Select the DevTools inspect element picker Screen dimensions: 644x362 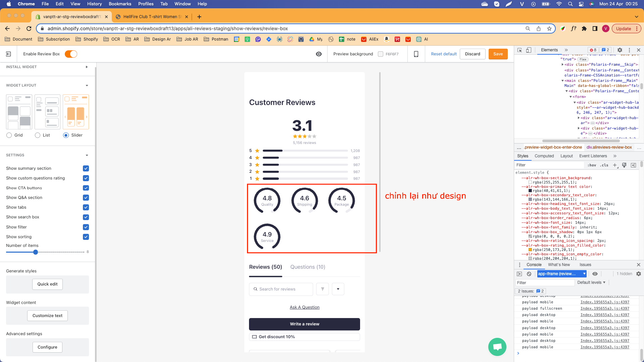[519, 50]
